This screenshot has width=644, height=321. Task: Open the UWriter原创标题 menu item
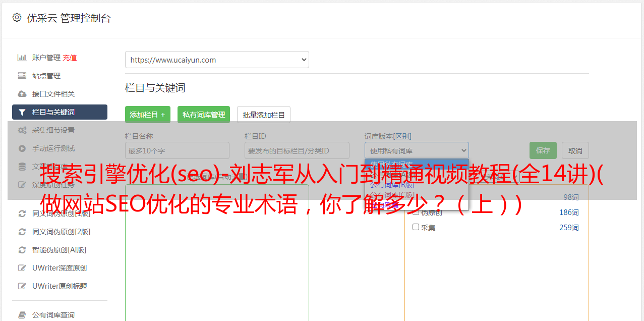(60, 286)
